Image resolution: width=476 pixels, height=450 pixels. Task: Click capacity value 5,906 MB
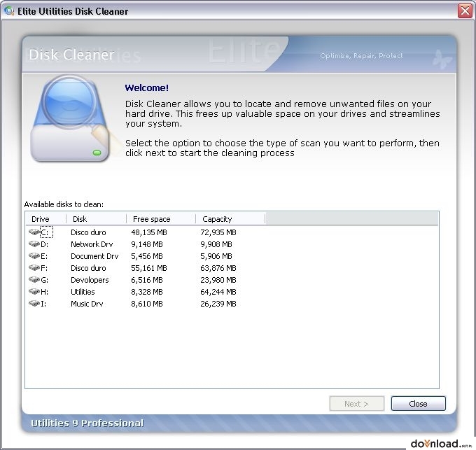pos(216,256)
